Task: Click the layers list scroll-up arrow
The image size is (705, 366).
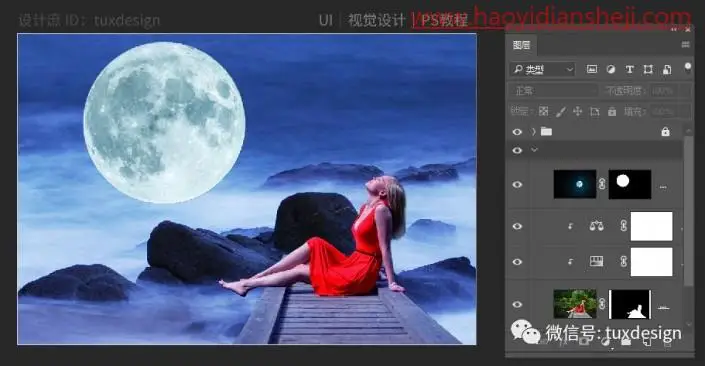Action: pyautogui.click(x=689, y=130)
